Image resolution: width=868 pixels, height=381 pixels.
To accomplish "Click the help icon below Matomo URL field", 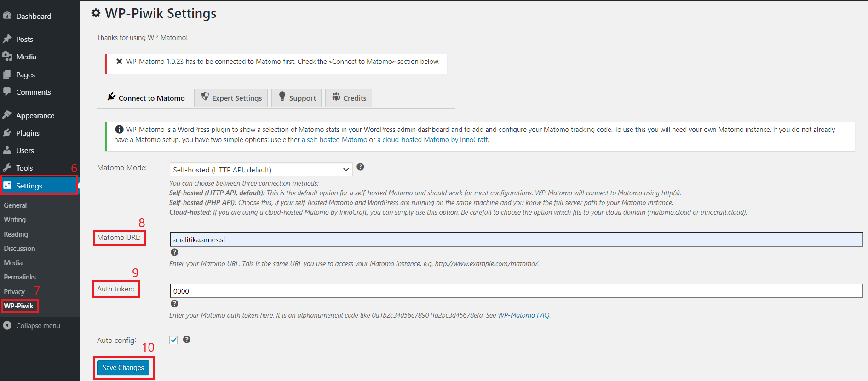I will coord(174,252).
